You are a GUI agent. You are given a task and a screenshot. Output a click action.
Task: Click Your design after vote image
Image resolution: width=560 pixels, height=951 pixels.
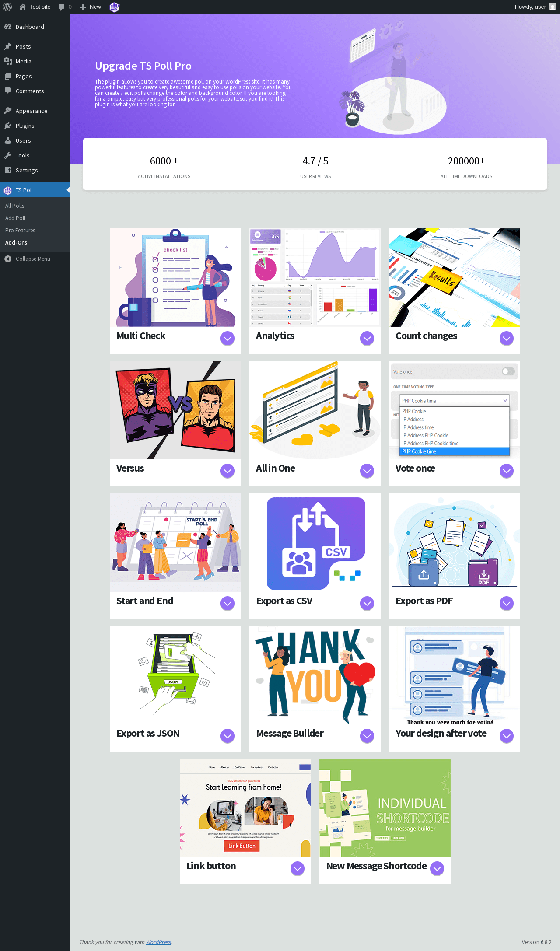pos(455,675)
